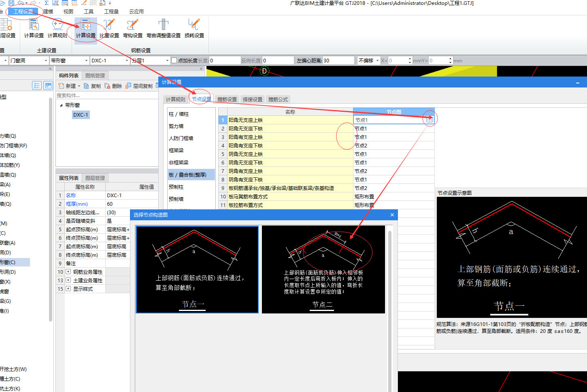
Task: Select 阳角有支座下铁 row
Action: [326, 145]
